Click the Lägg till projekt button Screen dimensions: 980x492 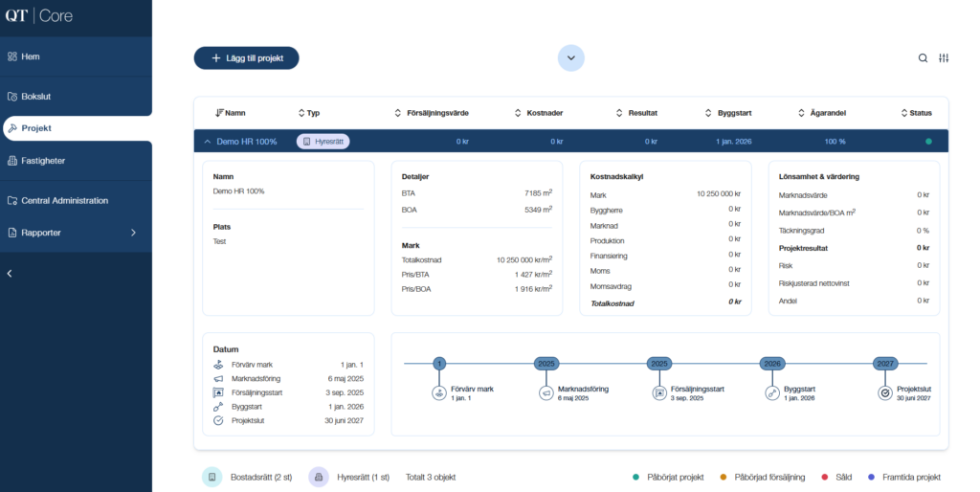(247, 58)
